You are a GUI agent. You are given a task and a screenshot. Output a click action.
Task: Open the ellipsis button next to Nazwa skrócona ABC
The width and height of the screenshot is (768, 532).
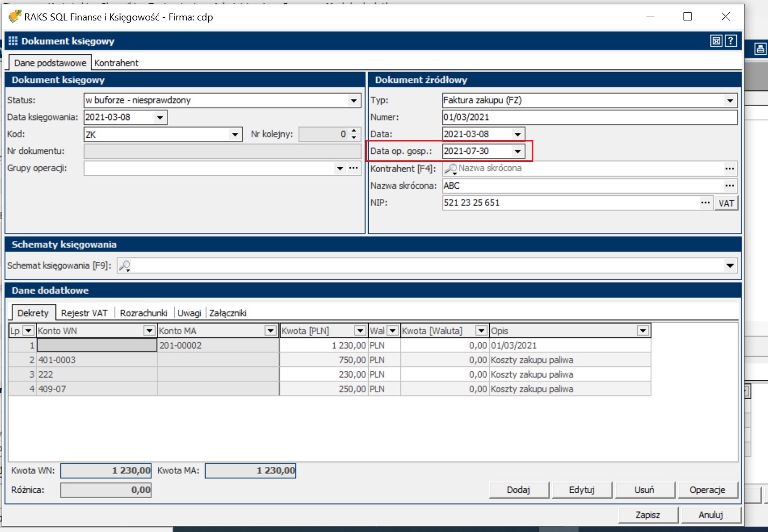729,186
